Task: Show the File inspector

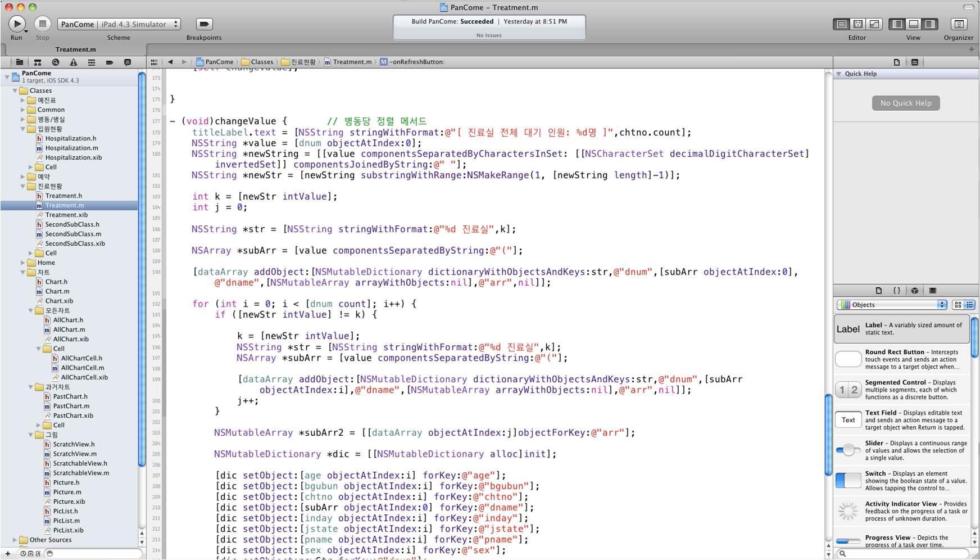Action: tap(897, 62)
